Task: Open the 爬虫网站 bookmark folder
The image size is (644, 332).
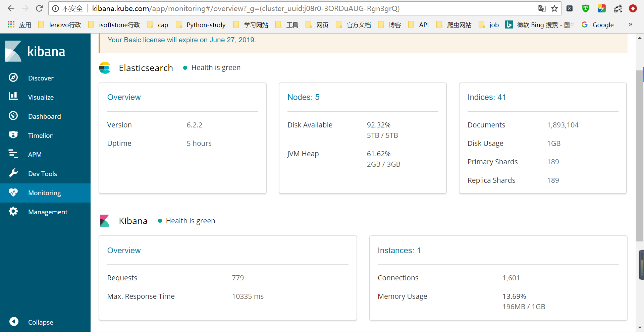Action: pyautogui.click(x=454, y=25)
